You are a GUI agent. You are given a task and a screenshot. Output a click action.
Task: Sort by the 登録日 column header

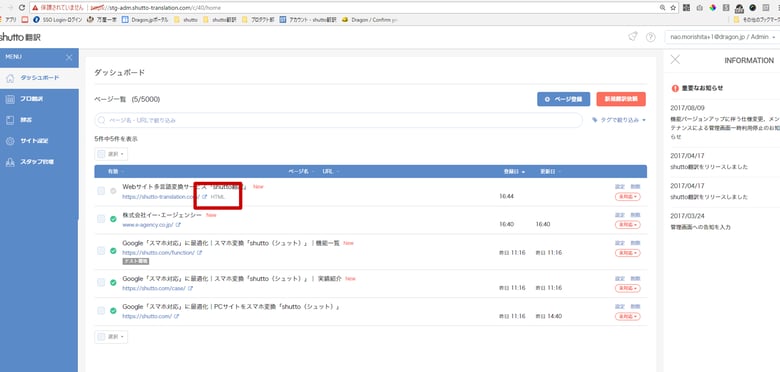(x=514, y=172)
